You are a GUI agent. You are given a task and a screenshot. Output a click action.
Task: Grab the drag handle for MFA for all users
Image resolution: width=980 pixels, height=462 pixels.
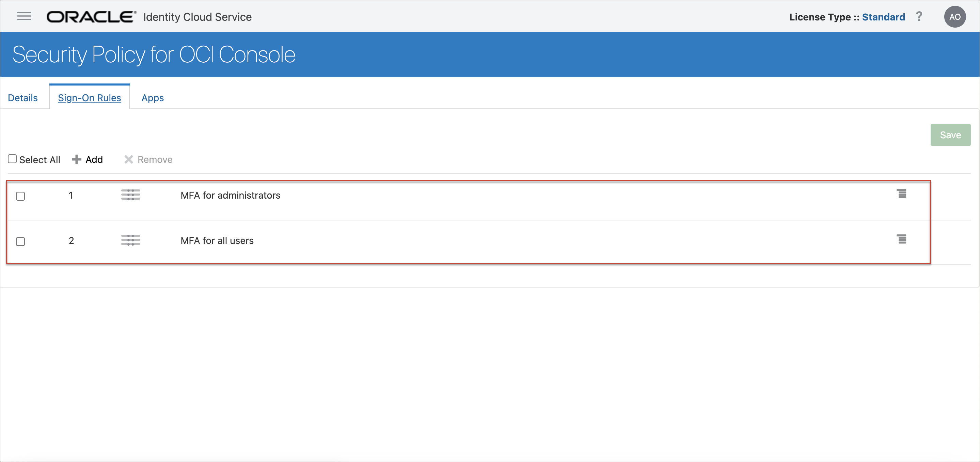(x=130, y=240)
